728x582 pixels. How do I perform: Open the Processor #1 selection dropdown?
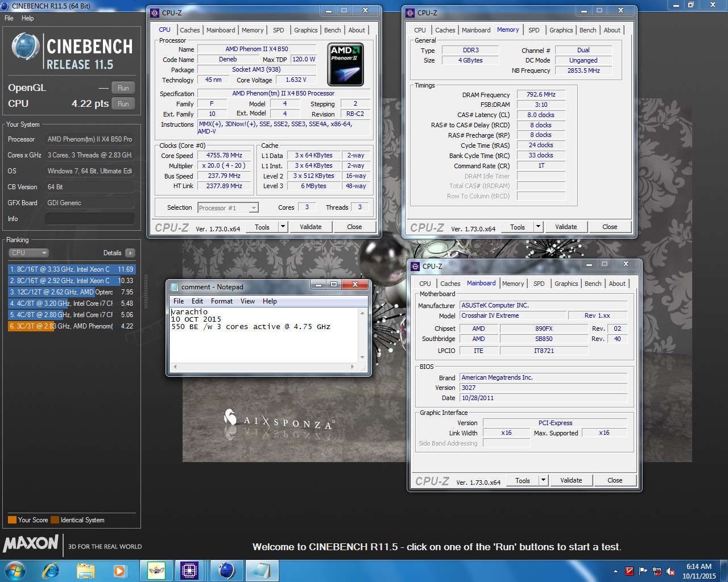pos(228,208)
